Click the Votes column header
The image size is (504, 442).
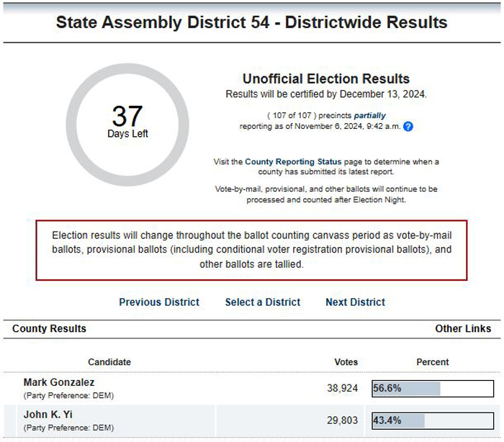[x=346, y=362]
